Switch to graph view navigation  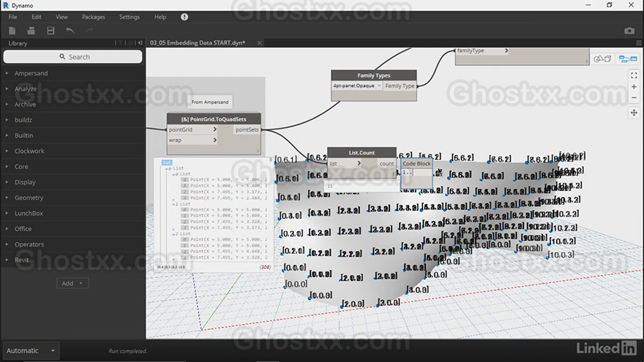[x=628, y=59]
